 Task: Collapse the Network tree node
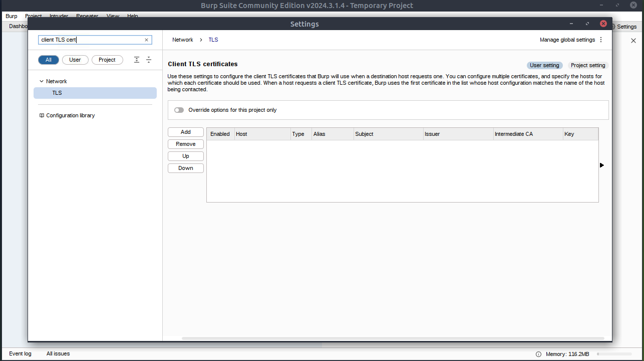42,81
